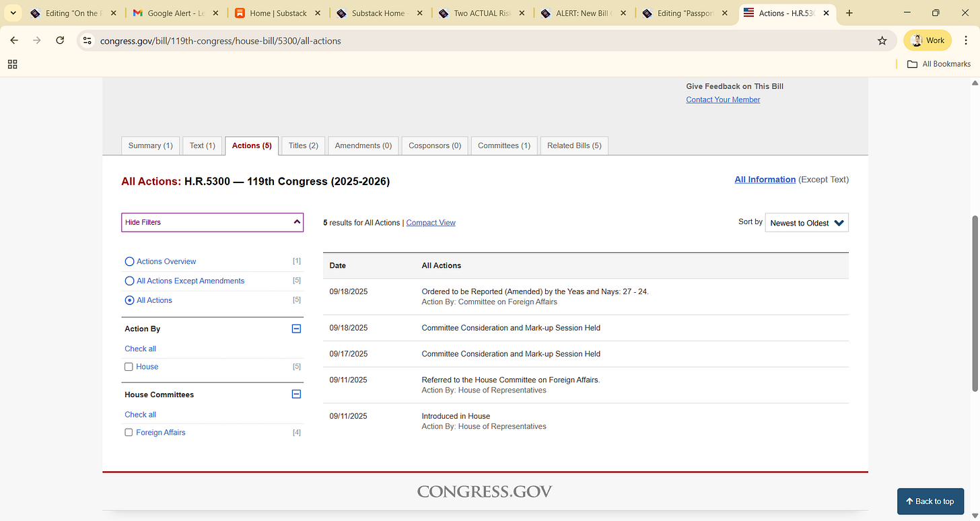Click the Contact Your Member link
980x521 pixels.
[723, 100]
